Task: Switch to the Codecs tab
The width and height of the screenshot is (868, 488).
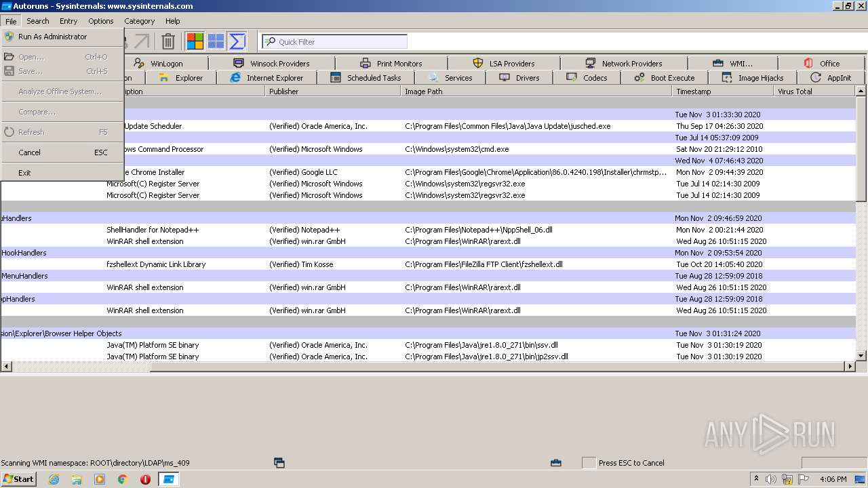Action: tap(587, 77)
